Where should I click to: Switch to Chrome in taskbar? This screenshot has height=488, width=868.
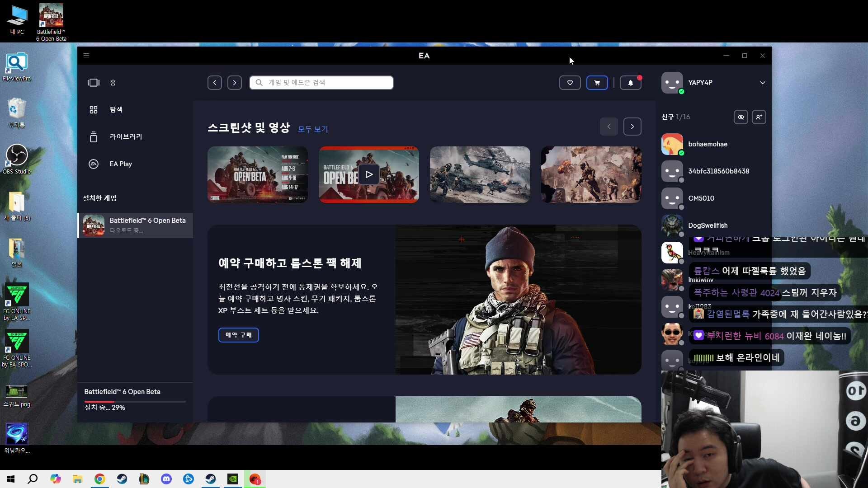100,479
